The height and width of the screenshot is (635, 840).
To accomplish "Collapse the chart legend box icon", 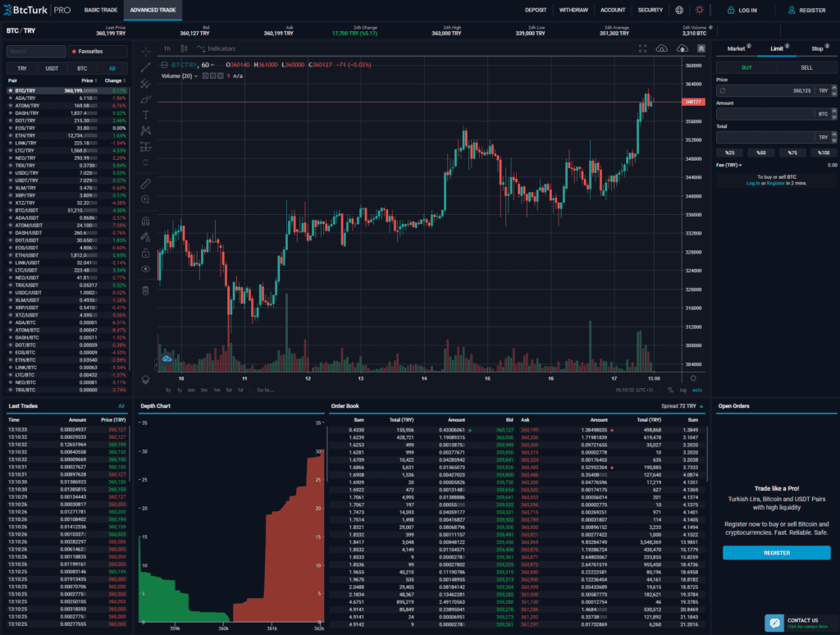I will pos(164,65).
